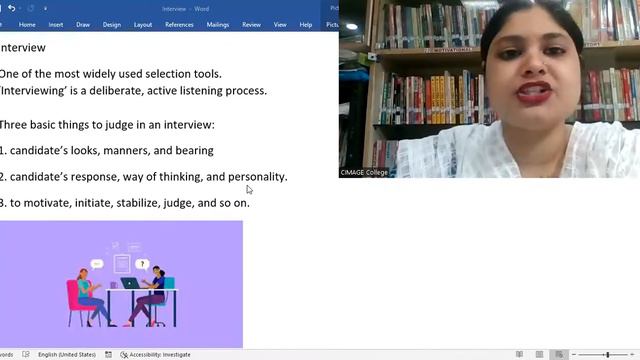Select the Design ribbon tab
This screenshot has width=640, height=360.
point(112,24)
